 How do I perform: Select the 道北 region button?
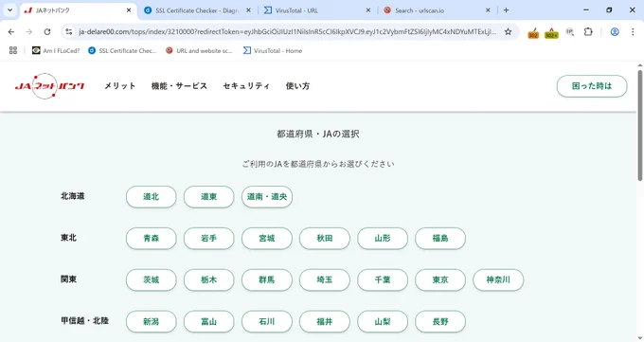(x=152, y=197)
